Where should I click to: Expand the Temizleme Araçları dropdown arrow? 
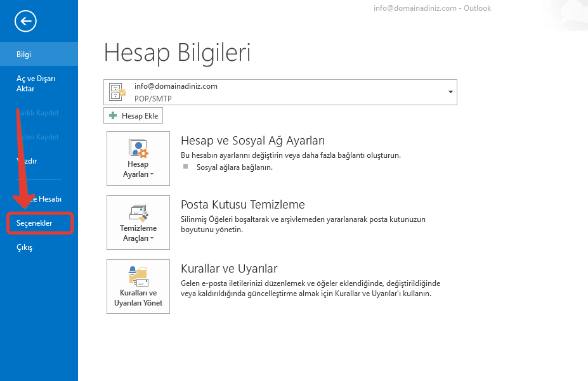152,238
